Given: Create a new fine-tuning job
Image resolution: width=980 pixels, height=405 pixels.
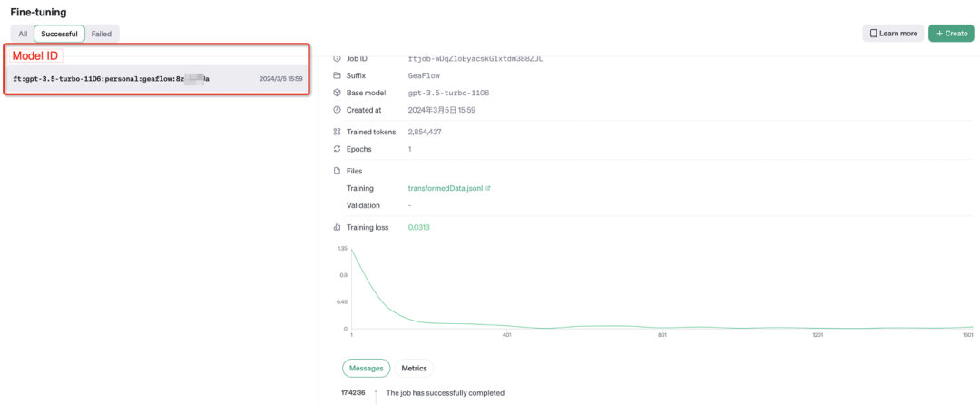Looking at the screenshot, I should click(x=951, y=34).
